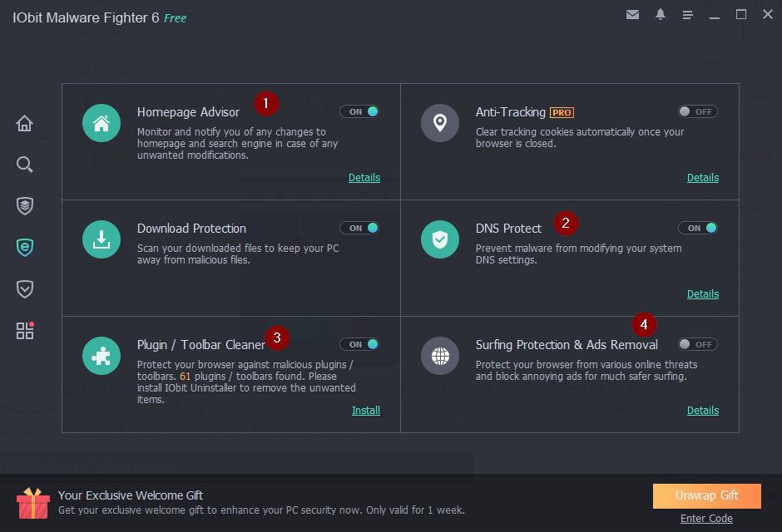This screenshot has height=532, width=782.
Task: Click the Homepage Advisor house icon
Action: [101, 123]
